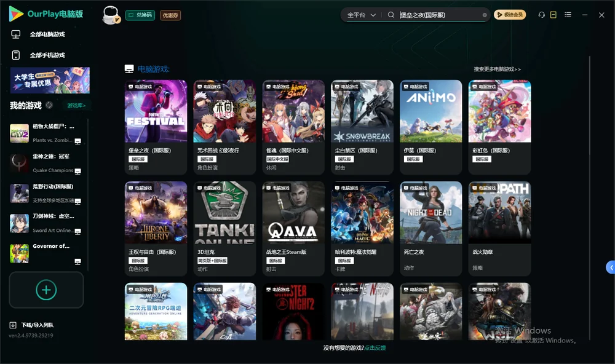Expand the 全平台 platform dropdown
Screen dimensions: 615x364
tap(361, 15)
